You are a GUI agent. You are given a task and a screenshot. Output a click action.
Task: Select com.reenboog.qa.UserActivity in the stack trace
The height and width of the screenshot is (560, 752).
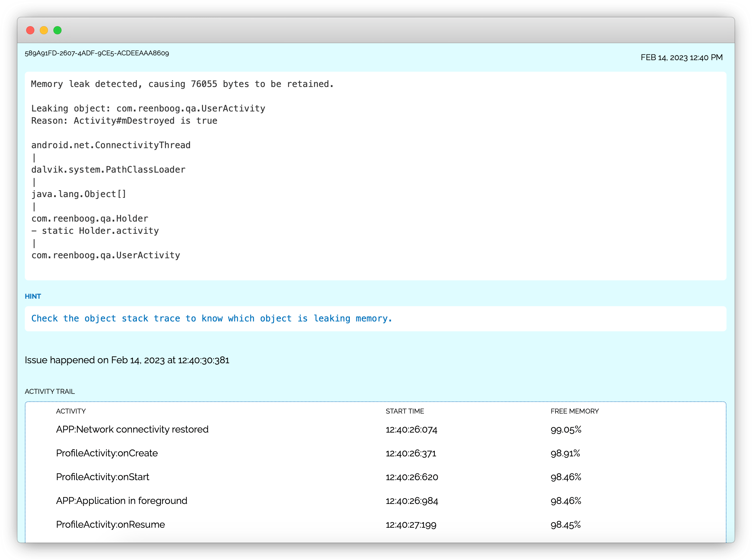click(x=106, y=255)
